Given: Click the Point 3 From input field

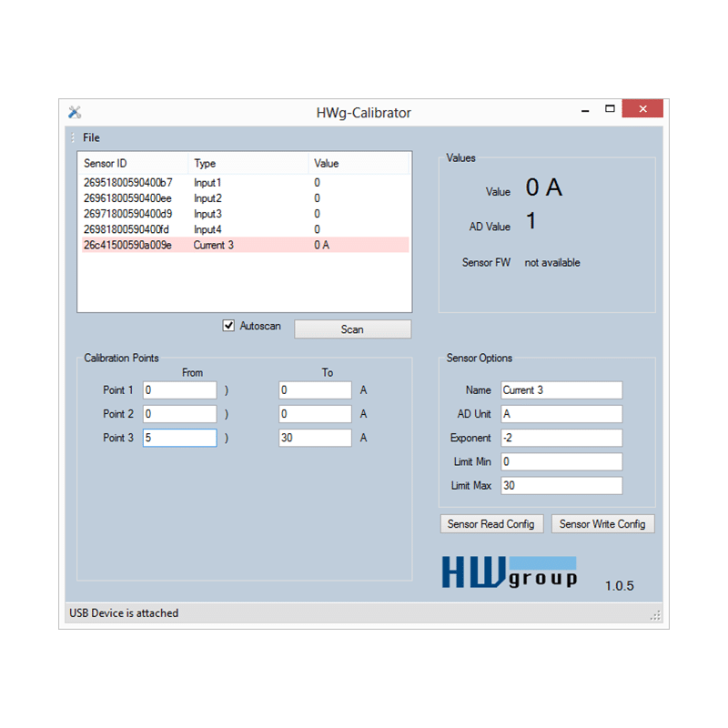Looking at the screenshot, I should point(179,438).
